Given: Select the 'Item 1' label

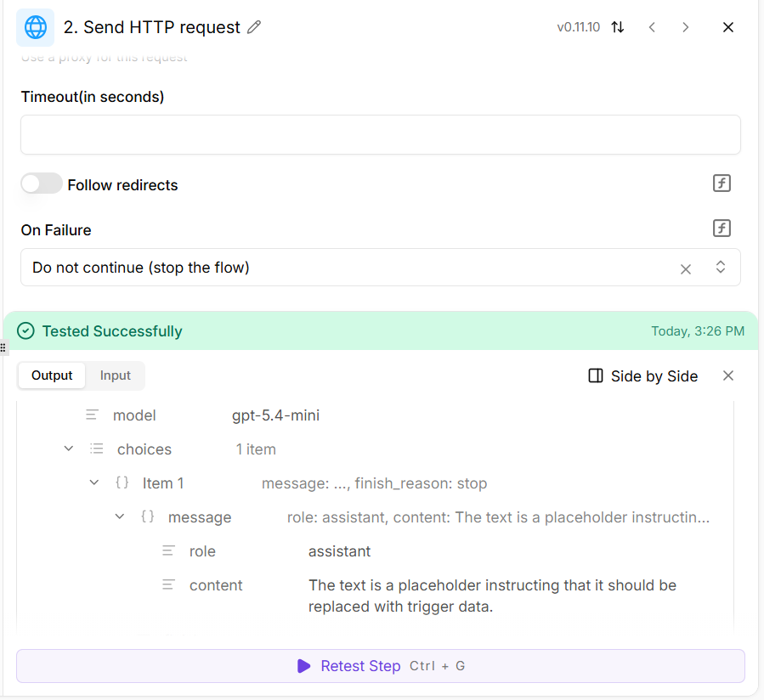Looking at the screenshot, I should (x=162, y=483).
